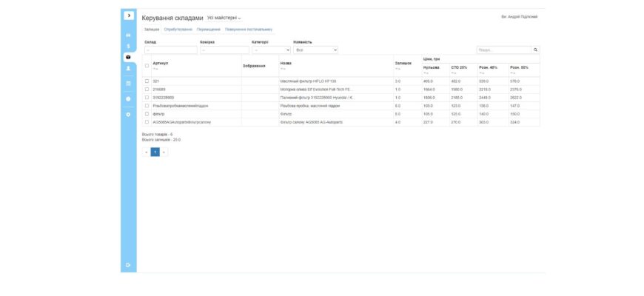The image size is (644, 296).
Task: Click the Пошук search input field
Action: click(503, 50)
